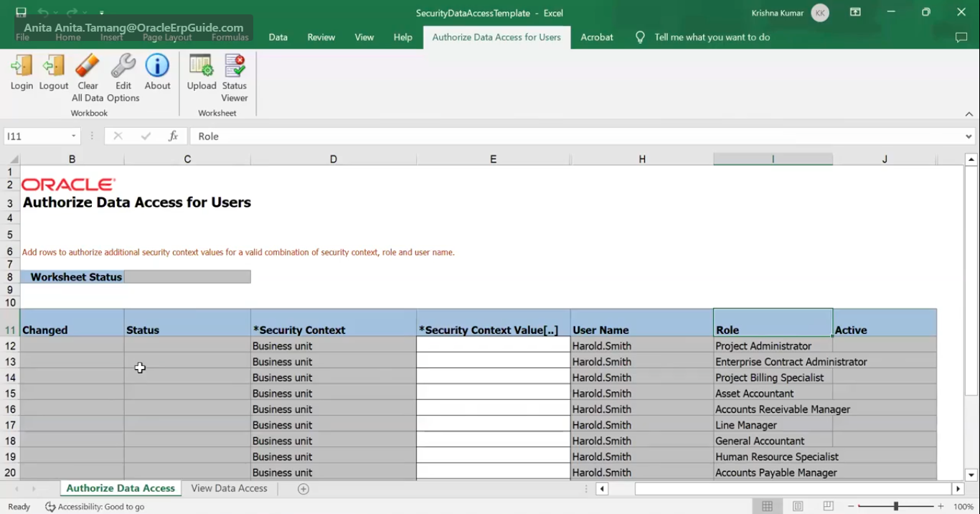Switch to Normal view in status bar
980x514 pixels.
coord(767,506)
